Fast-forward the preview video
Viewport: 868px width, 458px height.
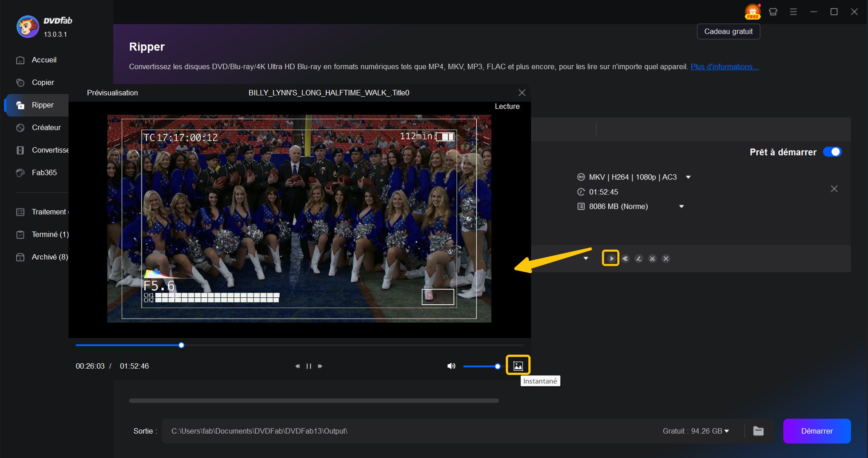click(320, 366)
